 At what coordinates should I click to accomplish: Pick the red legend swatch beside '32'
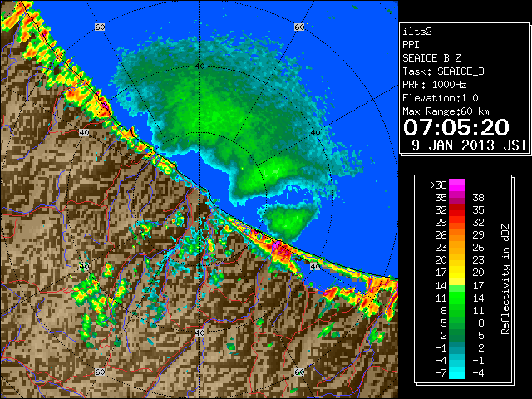click(x=457, y=210)
